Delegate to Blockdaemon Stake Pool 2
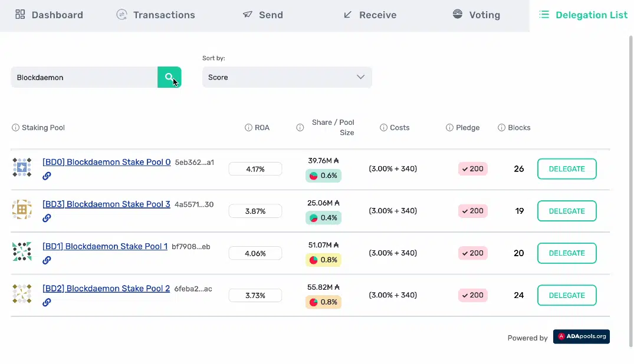This screenshot has height=364, width=634. [567, 295]
